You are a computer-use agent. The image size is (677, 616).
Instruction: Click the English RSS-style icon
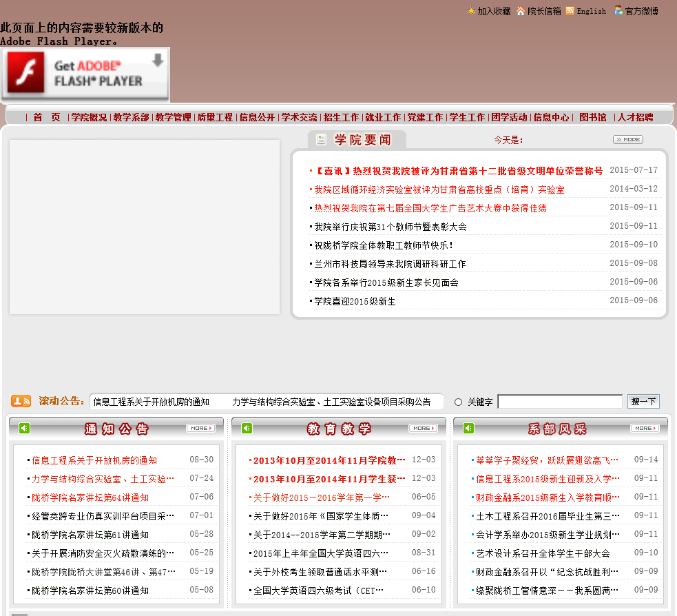coord(570,11)
